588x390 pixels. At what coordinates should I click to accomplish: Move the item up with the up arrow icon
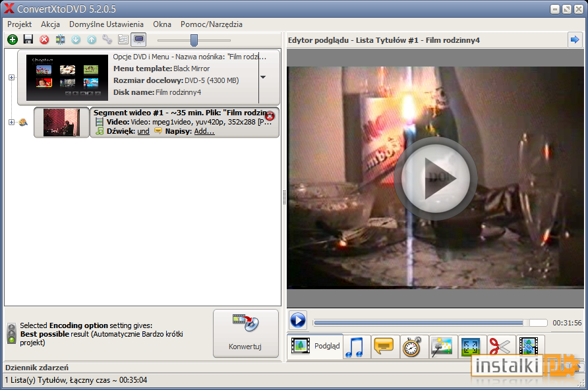click(92, 40)
